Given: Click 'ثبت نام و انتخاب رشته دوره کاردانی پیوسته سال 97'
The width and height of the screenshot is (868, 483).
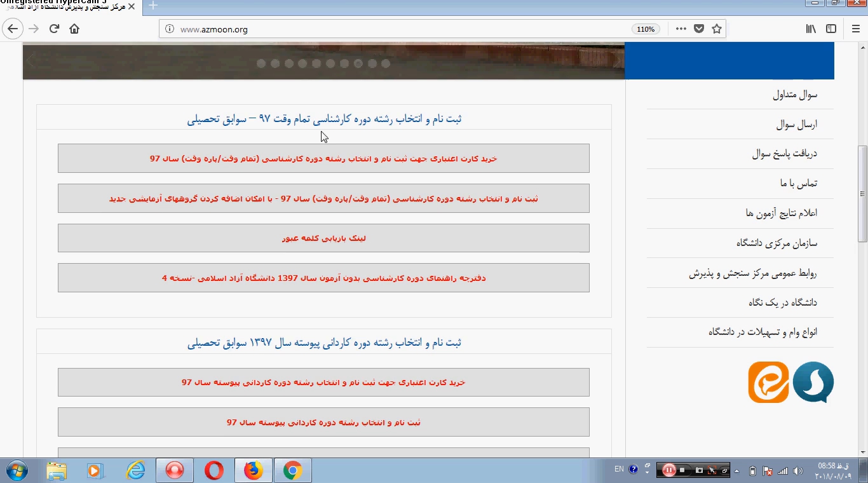Looking at the screenshot, I should click(x=323, y=422).
